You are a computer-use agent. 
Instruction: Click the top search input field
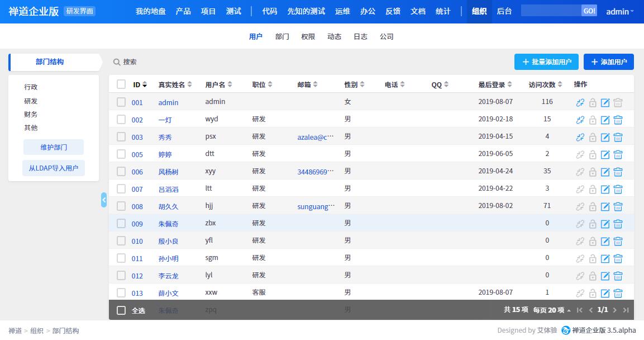pos(550,11)
